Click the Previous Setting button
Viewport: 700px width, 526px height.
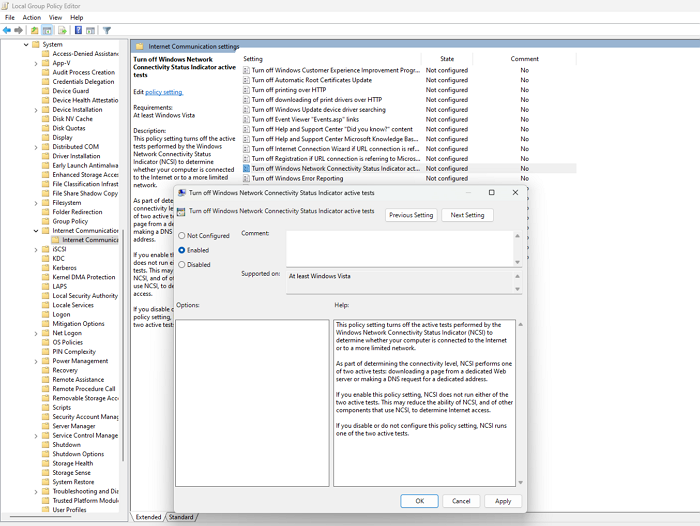click(411, 215)
